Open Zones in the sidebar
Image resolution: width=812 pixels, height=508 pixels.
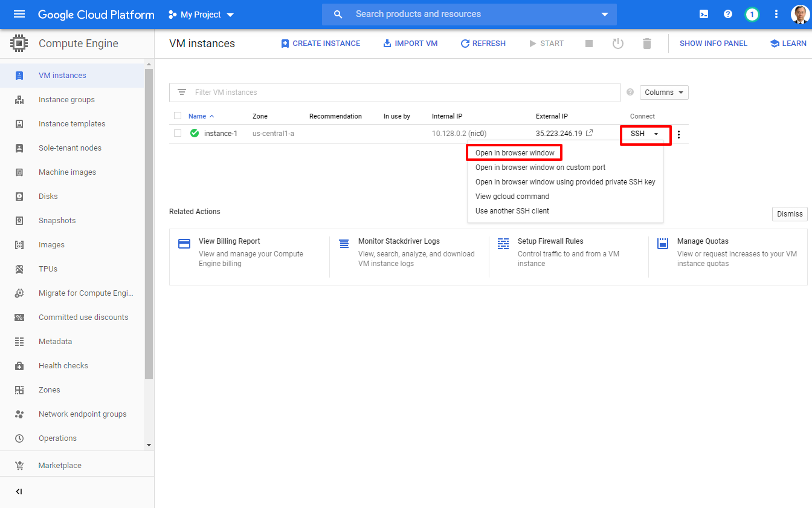72,390
